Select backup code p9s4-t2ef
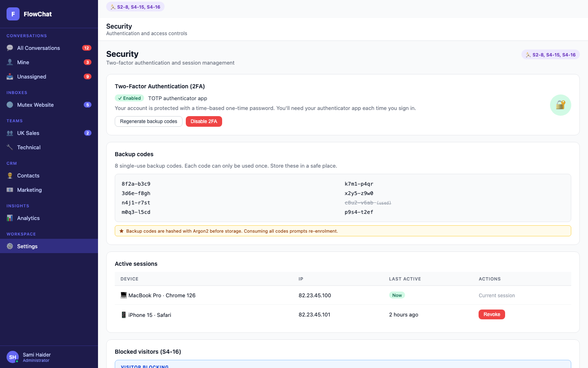 point(359,212)
